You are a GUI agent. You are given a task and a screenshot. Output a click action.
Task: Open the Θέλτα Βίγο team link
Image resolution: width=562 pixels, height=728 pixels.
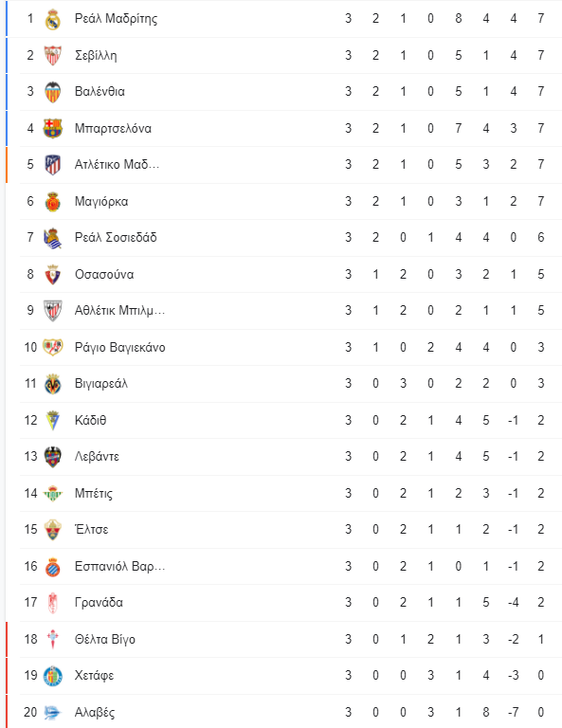(x=105, y=639)
